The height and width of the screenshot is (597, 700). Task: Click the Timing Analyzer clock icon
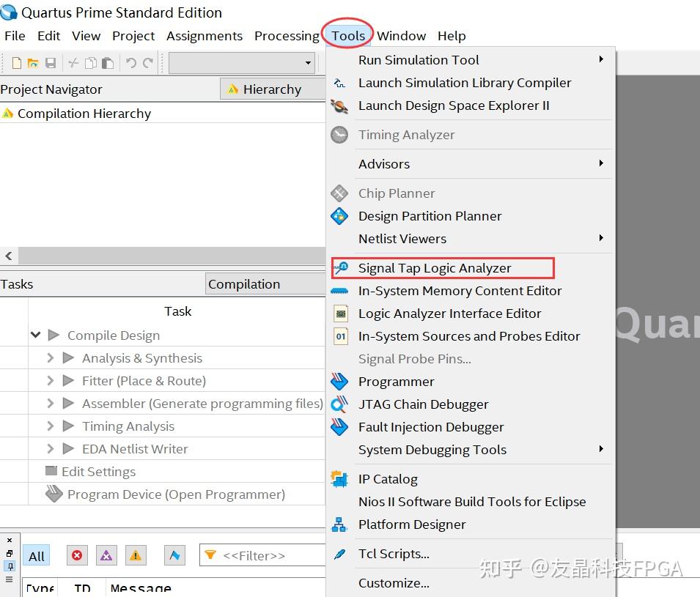[x=339, y=135]
